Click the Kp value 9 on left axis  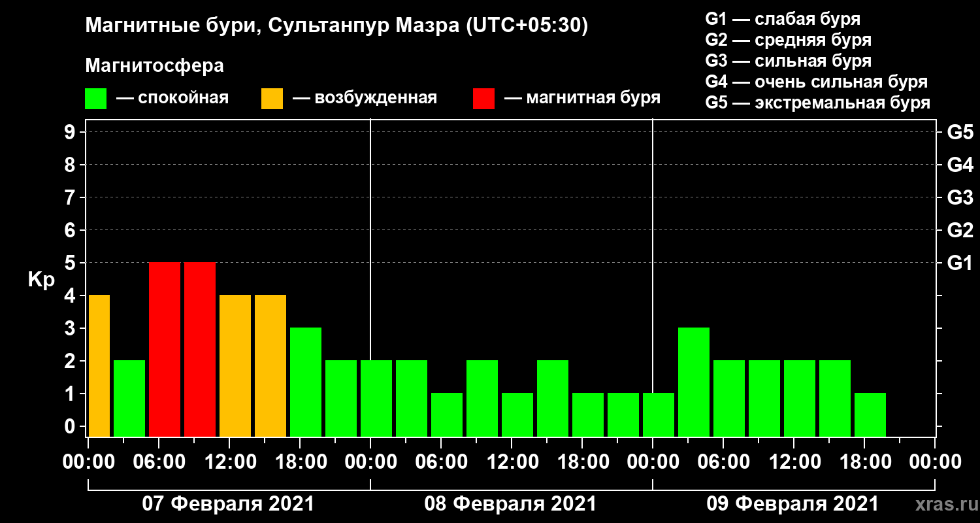click(x=71, y=133)
